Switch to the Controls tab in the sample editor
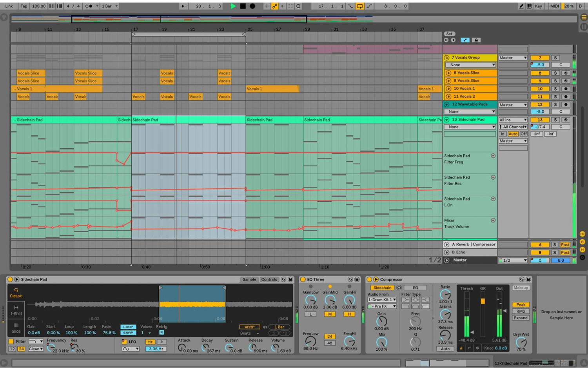This screenshot has height=368, width=588. pyautogui.click(x=269, y=279)
